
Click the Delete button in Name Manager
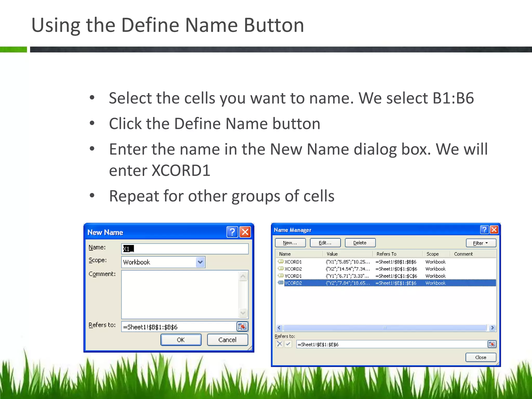(x=360, y=243)
